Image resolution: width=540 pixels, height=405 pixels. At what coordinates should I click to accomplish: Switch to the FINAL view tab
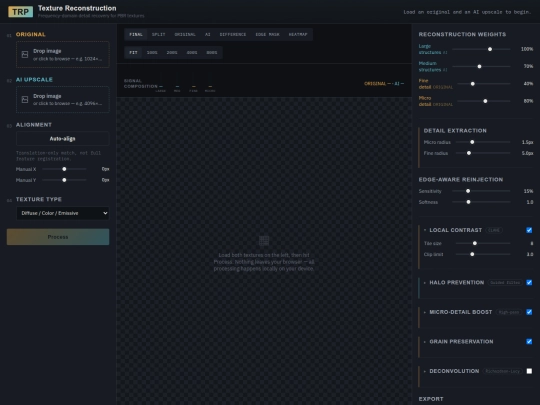click(x=136, y=34)
